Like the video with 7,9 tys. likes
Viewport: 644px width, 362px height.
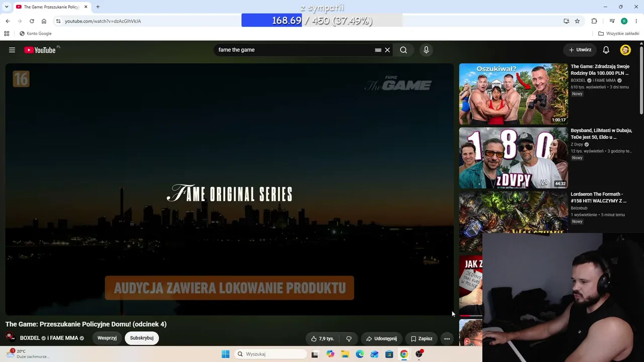(x=323, y=338)
